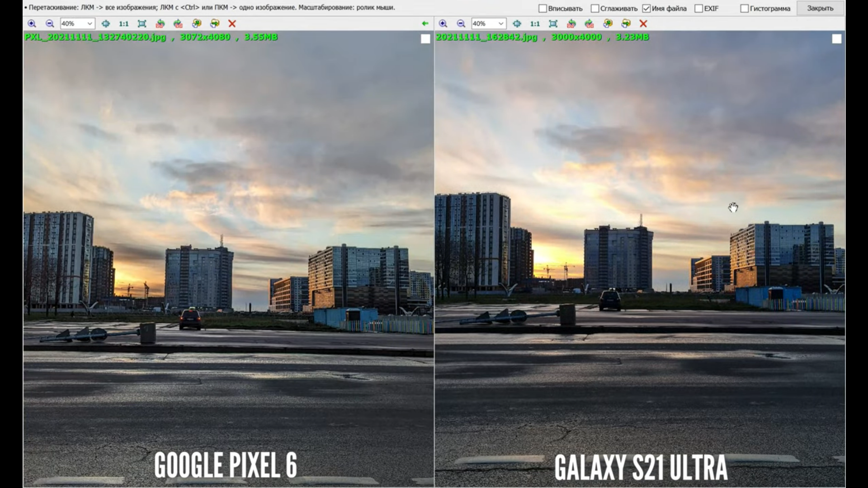The image size is (868, 488).
Task: Rotate the left image clockwise
Action: coord(178,23)
